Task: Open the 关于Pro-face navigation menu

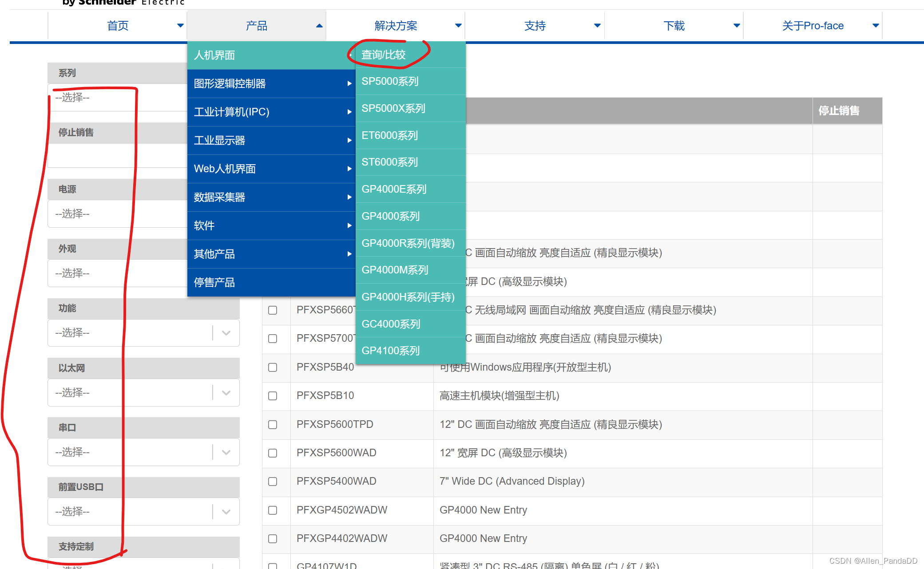Action: tap(813, 26)
